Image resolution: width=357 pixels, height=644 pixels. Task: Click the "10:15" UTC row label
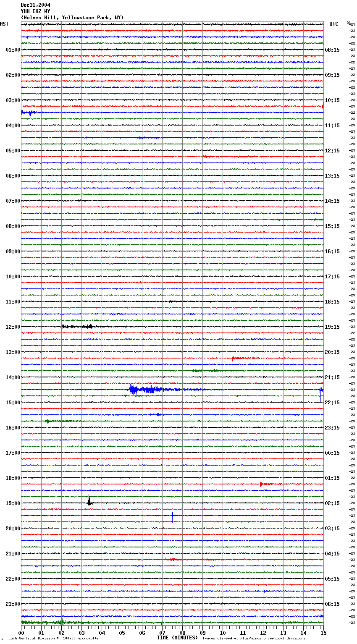[x=332, y=100]
